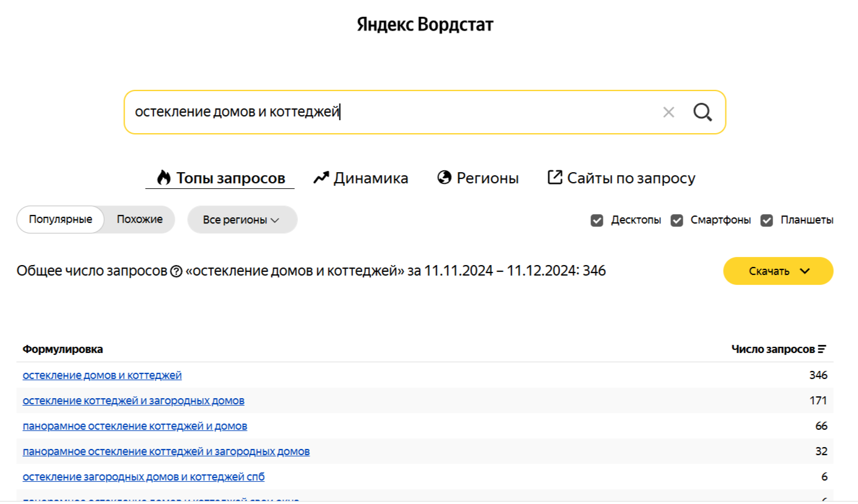Click the Яндекс Вордстат logo heading
858x504 pixels.
(425, 25)
